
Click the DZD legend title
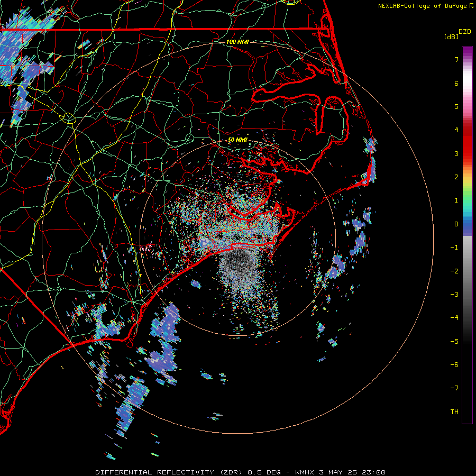pyautogui.click(x=464, y=32)
